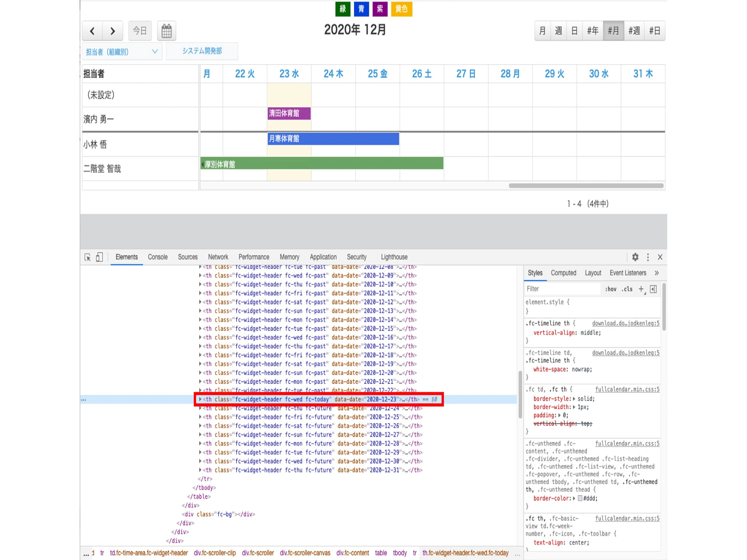Select the green 緑 color swatch
This screenshot has width=747, height=560.
click(343, 9)
